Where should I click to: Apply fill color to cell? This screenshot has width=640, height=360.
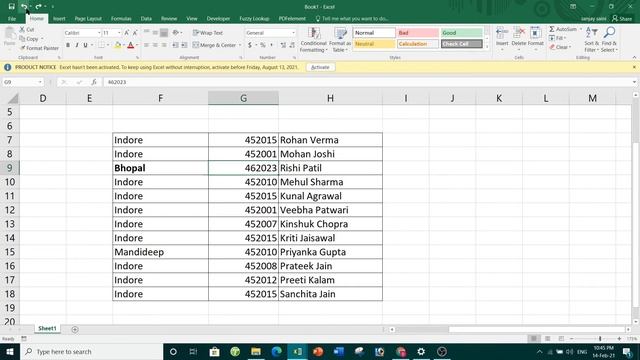pos(118,45)
